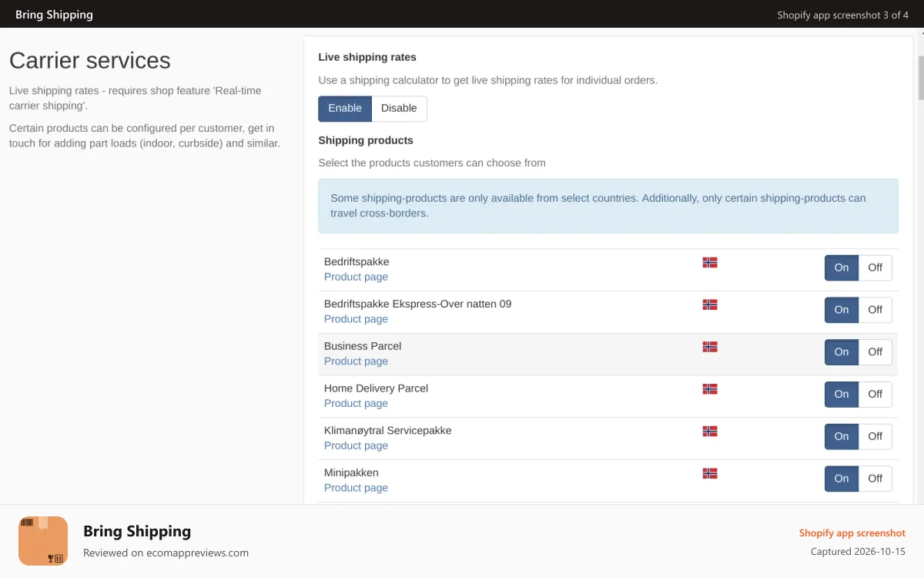Viewport: 924px width, 578px height.
Task: Open the Home Delivery Parcel Product page
Action: [356, 404]
